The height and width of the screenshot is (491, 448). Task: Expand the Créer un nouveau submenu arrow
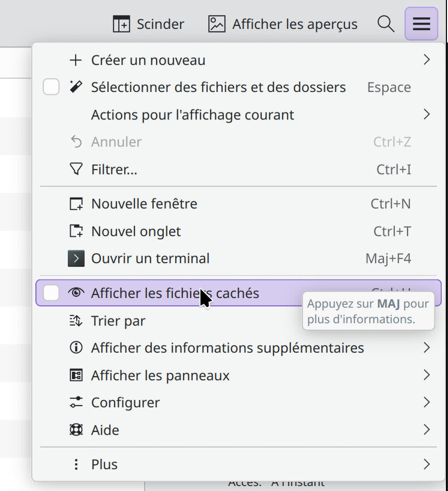[426, 59]
